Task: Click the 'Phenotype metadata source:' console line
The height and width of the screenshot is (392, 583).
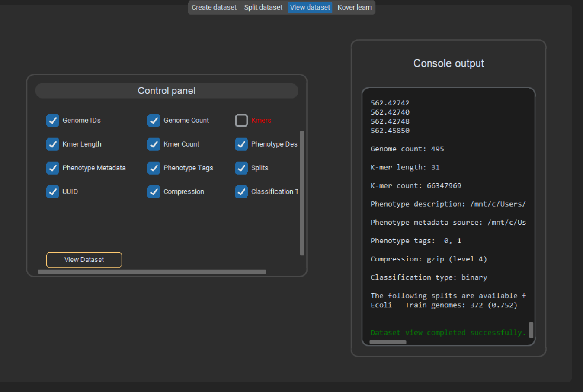Action: pos(448,223)
